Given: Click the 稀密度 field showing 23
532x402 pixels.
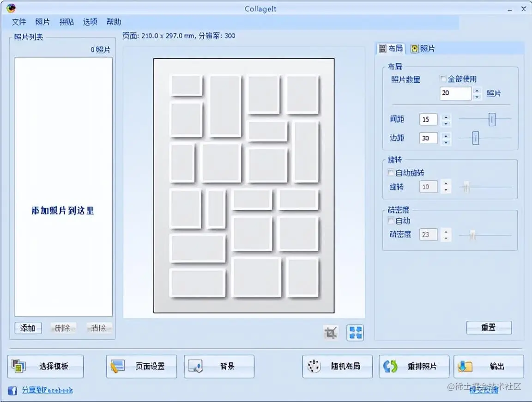Looking at the screenshot, I should click(x=429, y=235).
